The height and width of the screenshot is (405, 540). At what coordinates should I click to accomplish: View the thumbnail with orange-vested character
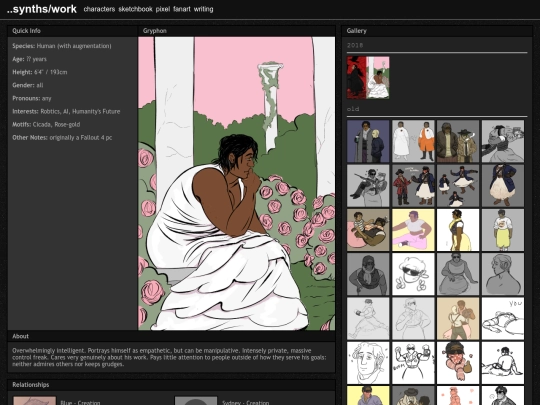(x=413, y=141)
